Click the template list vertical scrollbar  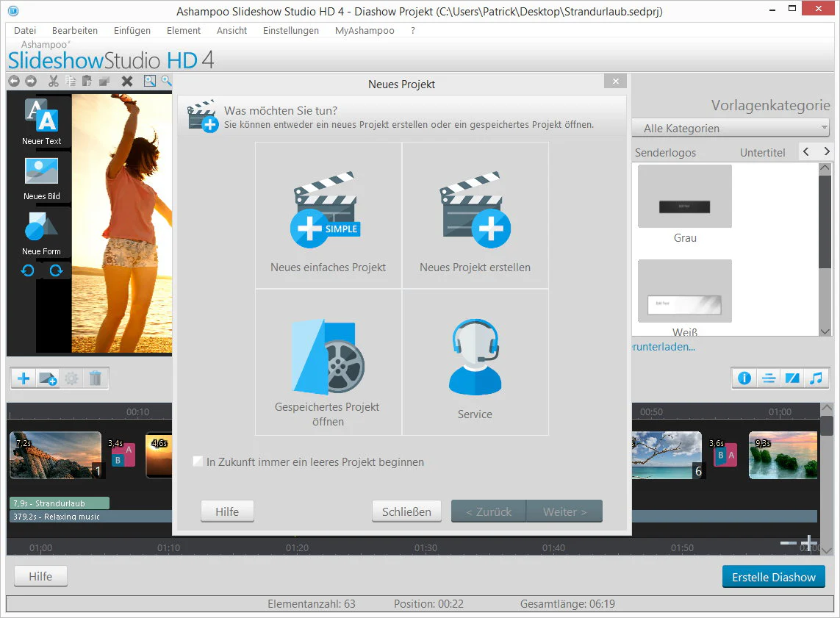[x=825, y=221]
